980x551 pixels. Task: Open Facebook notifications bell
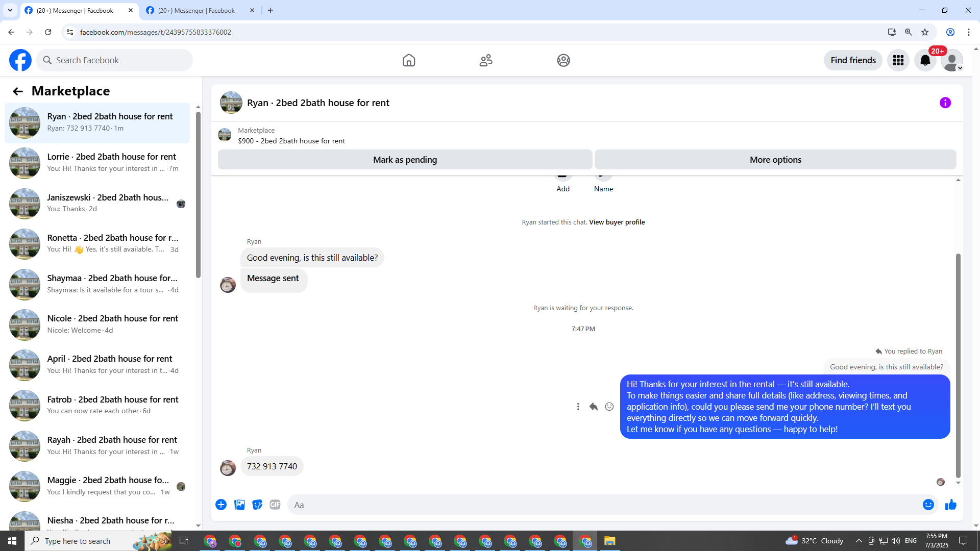tap(925, 60)
